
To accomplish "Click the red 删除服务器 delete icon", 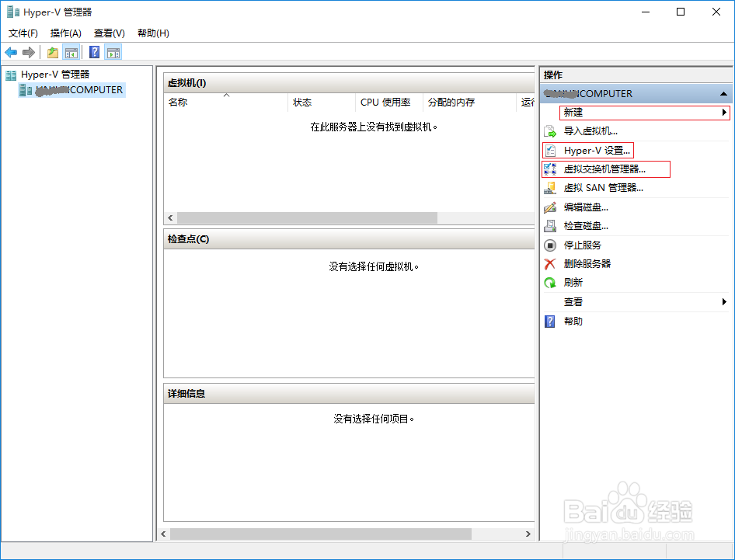I will (x=550, y=263).
